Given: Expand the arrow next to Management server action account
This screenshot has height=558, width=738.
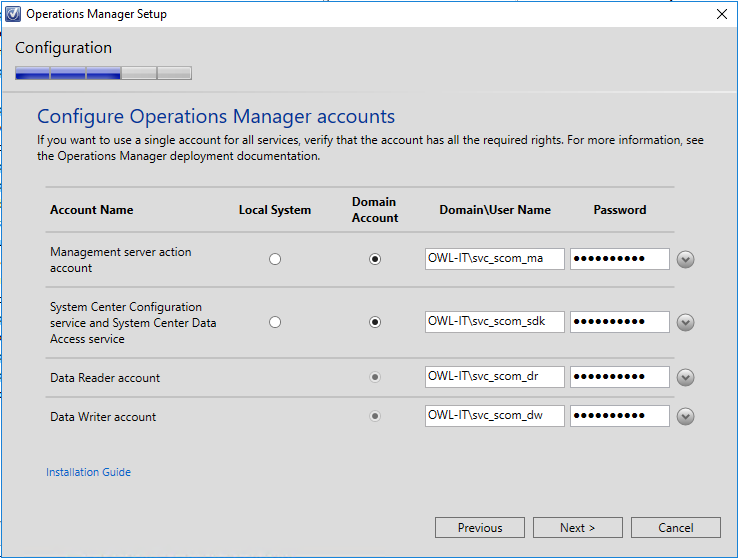Looking at the screenshot, I should [x=685, y=259].
